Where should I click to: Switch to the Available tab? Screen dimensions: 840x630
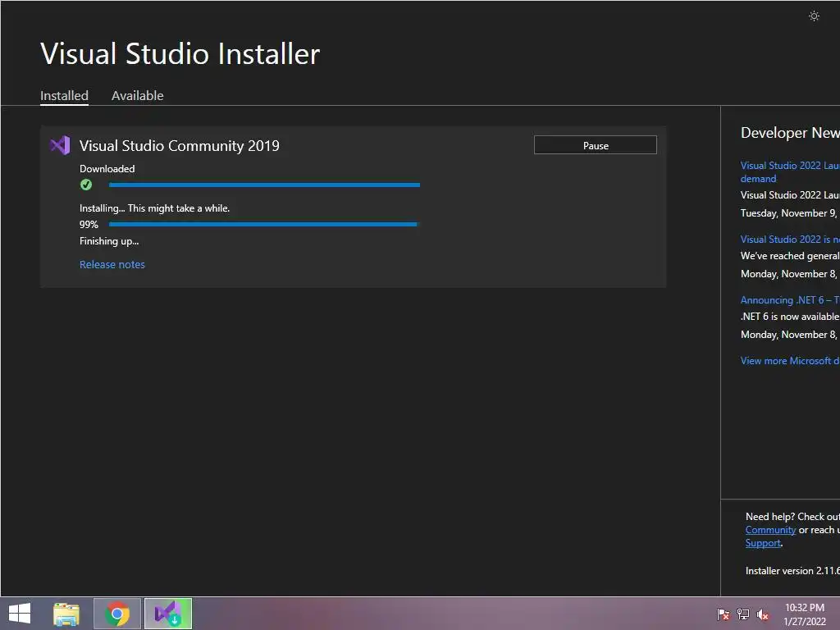coord(137,95)
